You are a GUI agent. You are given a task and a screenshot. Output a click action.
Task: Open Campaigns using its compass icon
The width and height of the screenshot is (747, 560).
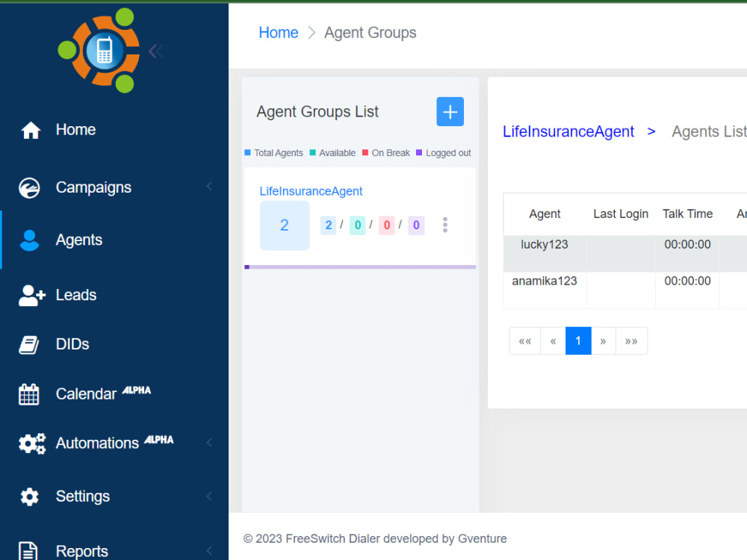pyautogui.click(x=30, y=187)
